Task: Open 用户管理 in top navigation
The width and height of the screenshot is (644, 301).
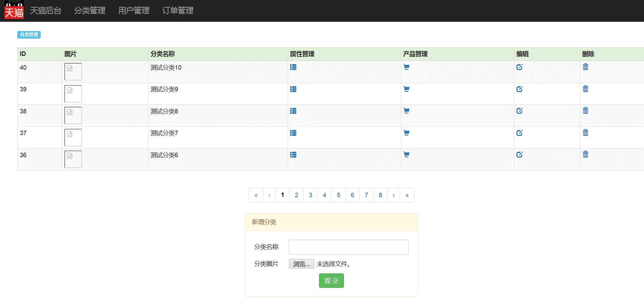Action: [x=134, y=11]
